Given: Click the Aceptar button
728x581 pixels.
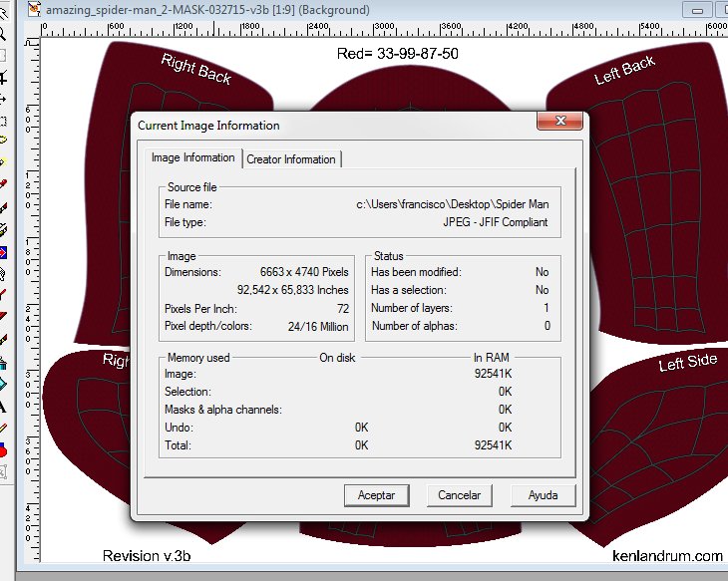Looking at the screenshot, I should click(x=377, y=495).
